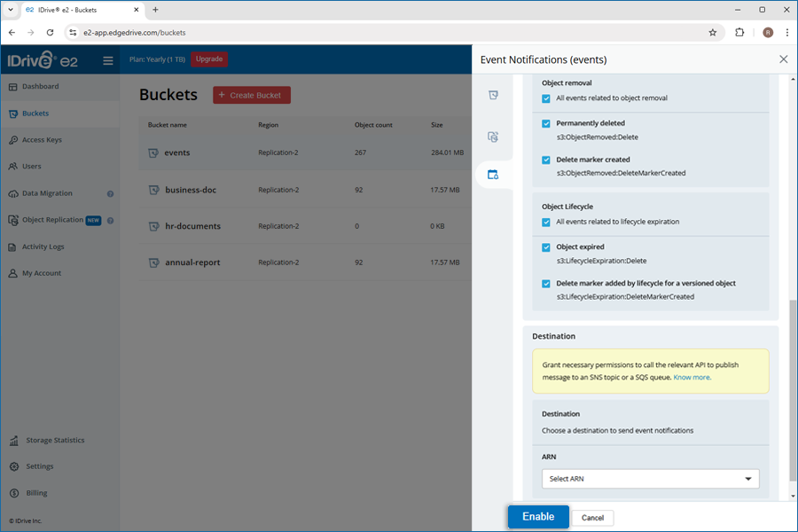798x532 pixels.
Task: Click the Cancel button
Action: click(592, 518)
